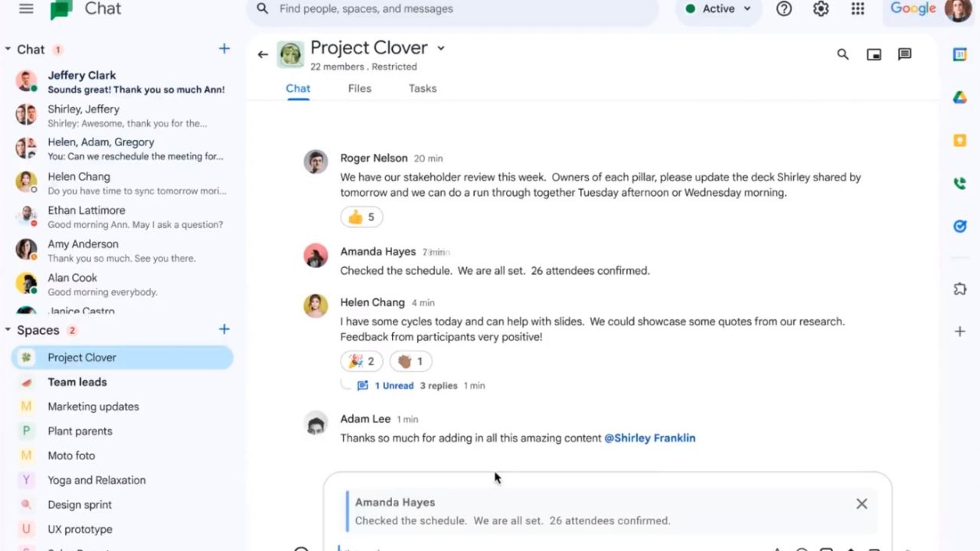
Task: Open Google Calendar in the side panel
Action: (959, 54)
